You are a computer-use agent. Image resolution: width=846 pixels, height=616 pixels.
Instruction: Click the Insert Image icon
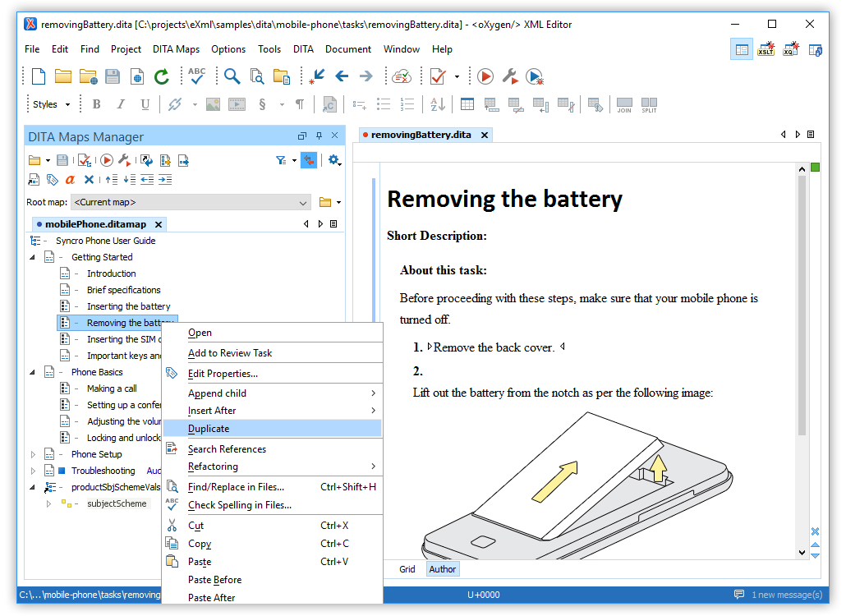point(213,104)
